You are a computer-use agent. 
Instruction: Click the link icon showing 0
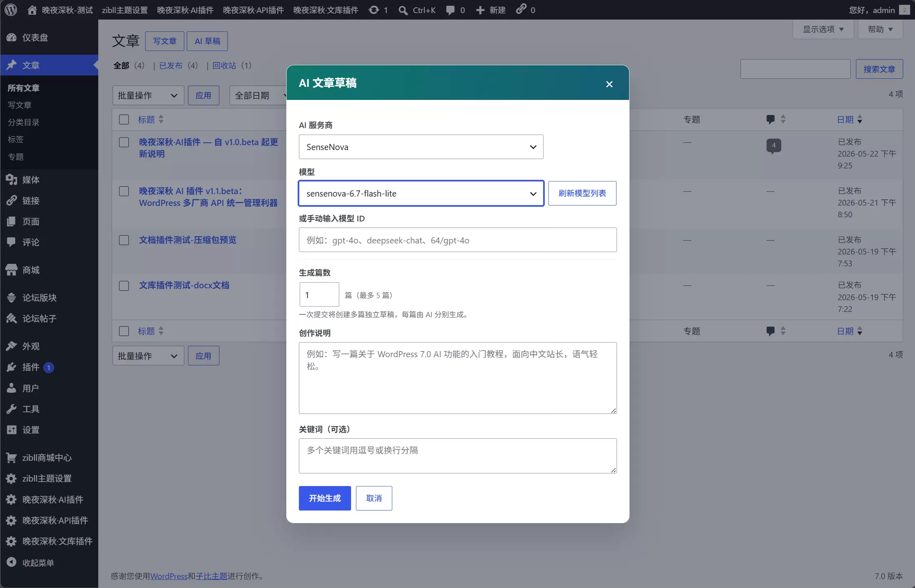[x=526, y=10]
